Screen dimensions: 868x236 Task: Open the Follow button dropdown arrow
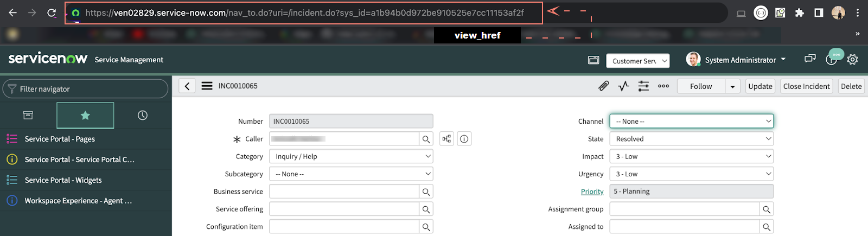(732, 87)
